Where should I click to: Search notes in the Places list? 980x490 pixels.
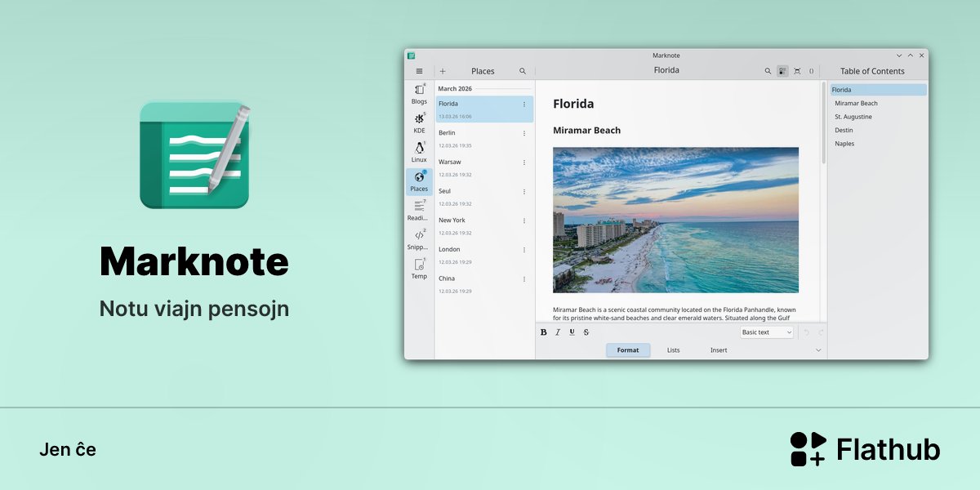click(x=523, y=71)
